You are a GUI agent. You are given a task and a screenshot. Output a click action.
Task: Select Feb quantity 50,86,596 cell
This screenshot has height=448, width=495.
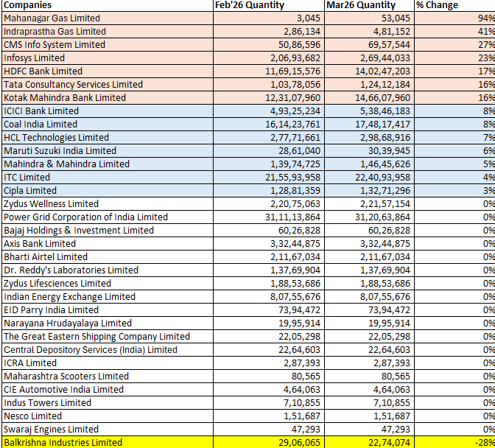click(269, 45)
